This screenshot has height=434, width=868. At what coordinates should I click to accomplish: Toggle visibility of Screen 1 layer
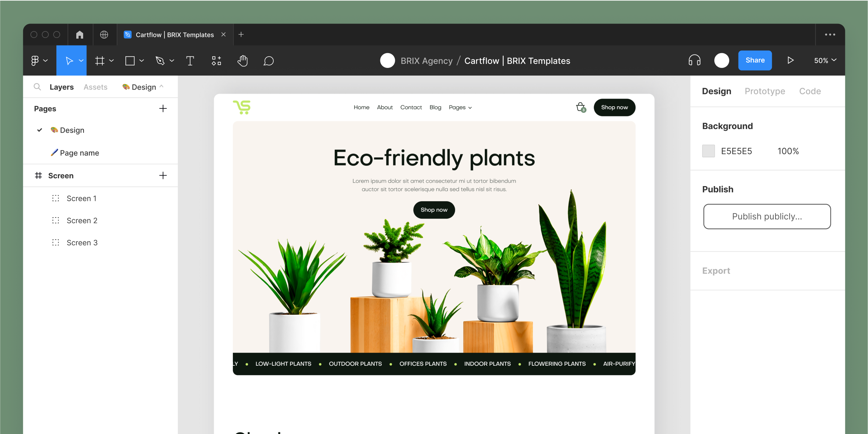point(163,198)
